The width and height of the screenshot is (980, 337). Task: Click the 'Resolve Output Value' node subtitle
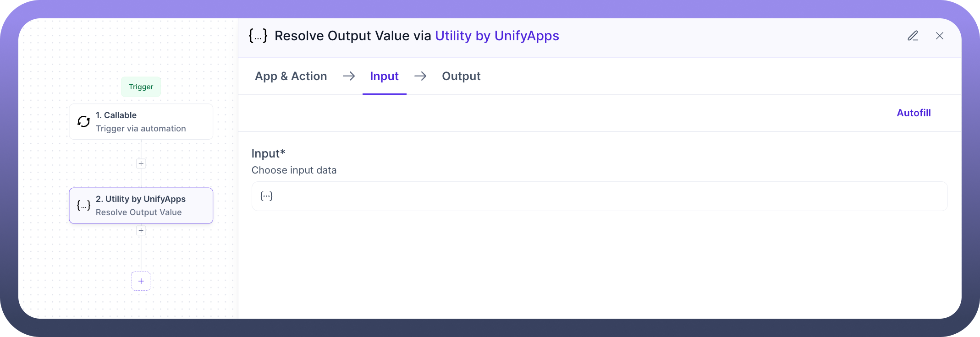pyautogui.click(x=138, y=212)
